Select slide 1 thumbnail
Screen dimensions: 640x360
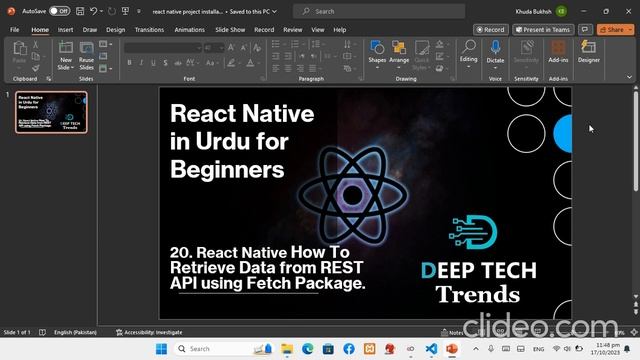pos(51,112)
